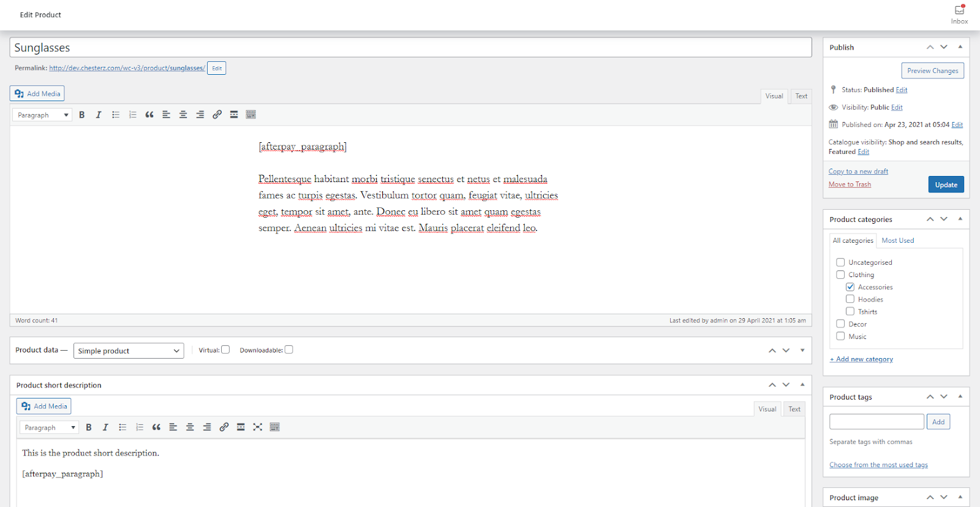The height and width of the screenshot is (507, 980).
Task: Click the Update button
Action: coord(946,185)
